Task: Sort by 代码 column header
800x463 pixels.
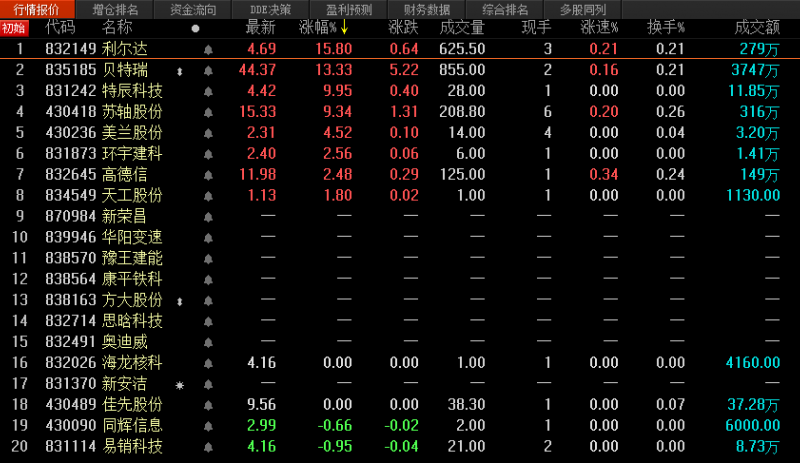Action: pos(60,28)
